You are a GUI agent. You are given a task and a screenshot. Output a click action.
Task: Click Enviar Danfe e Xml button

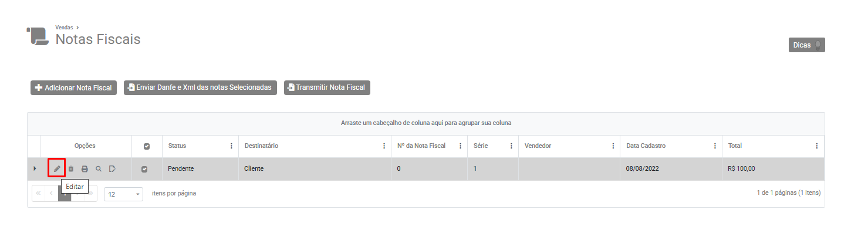(200, 87)
